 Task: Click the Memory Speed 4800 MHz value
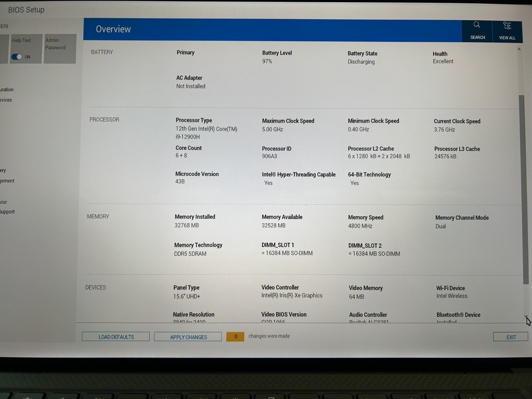tap(360, 226)
